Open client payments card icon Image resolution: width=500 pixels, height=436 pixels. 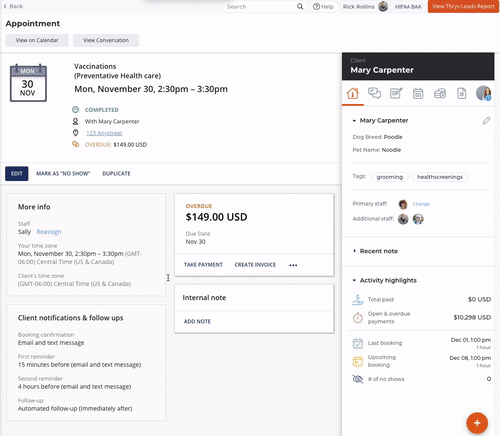pos(440,94)
